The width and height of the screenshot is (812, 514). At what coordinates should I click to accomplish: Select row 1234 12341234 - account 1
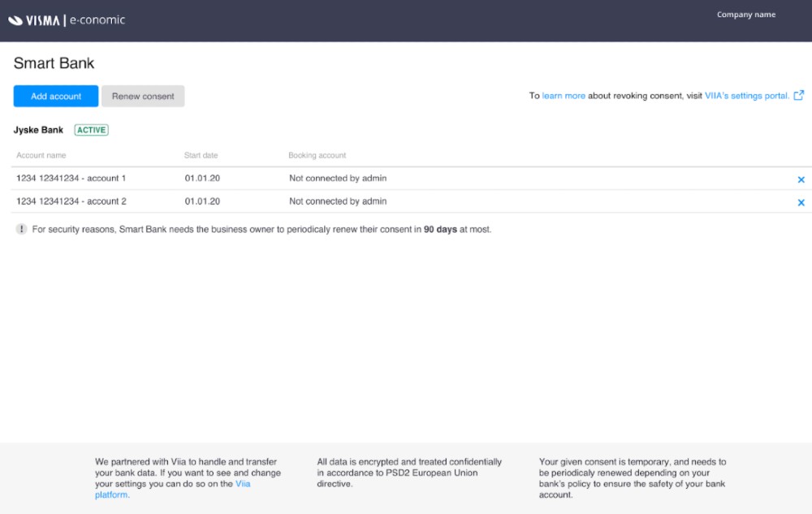click(x=411, y=178)
